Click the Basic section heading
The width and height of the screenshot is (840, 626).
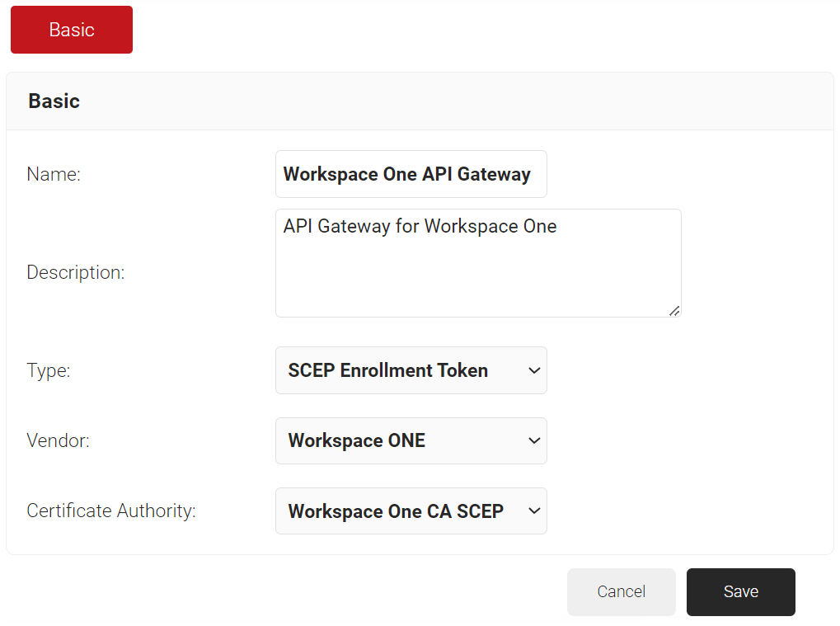tap(54, 101)
